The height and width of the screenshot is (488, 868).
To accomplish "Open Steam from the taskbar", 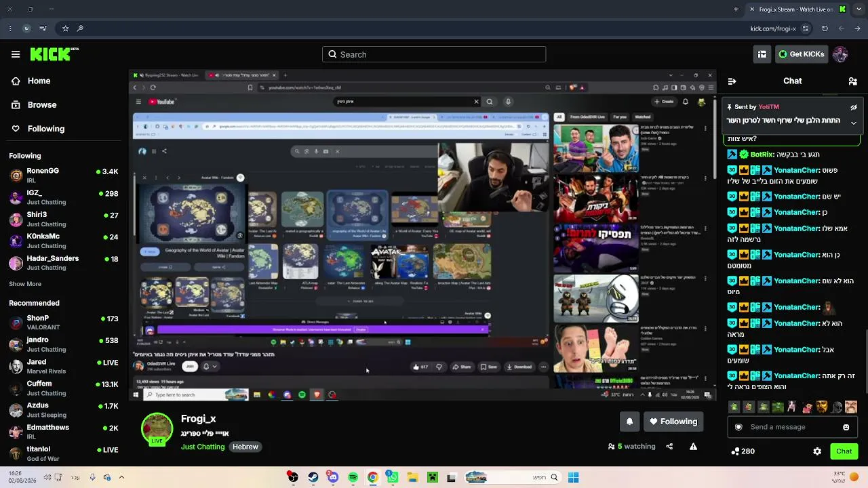I will point(313,478).
